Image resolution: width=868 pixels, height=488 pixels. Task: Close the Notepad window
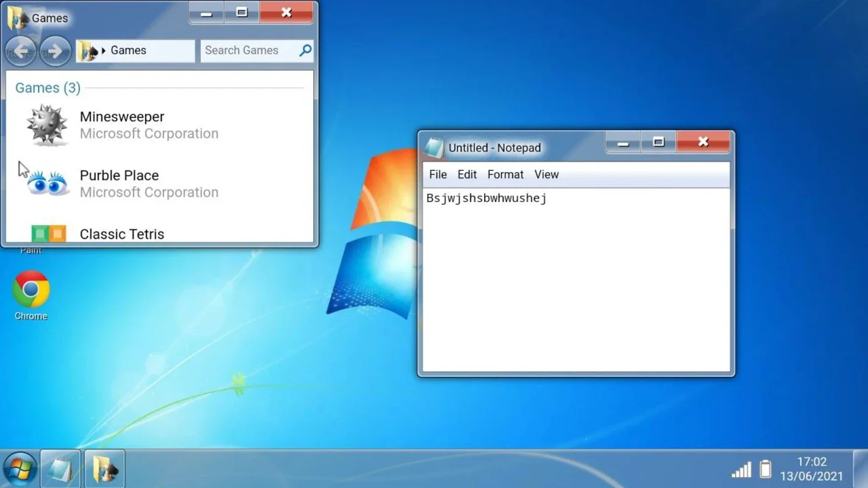703,143
